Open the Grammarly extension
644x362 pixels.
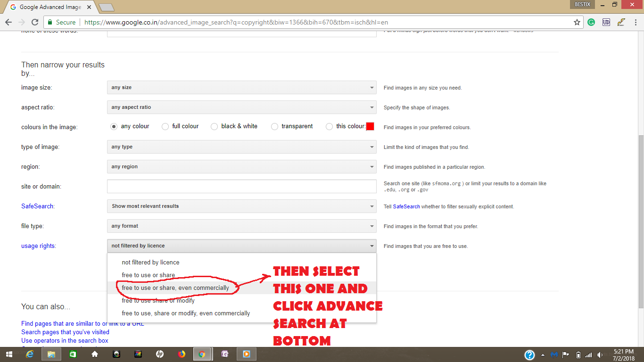coord(591,22)
